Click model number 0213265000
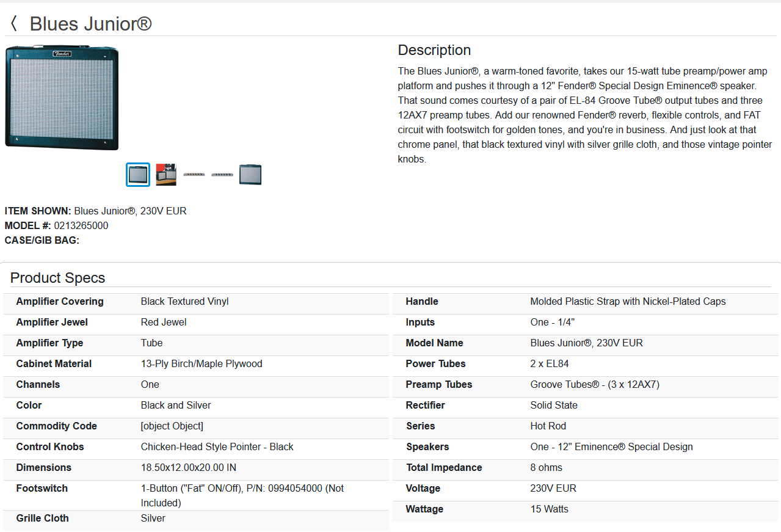 tap(81, 225)
